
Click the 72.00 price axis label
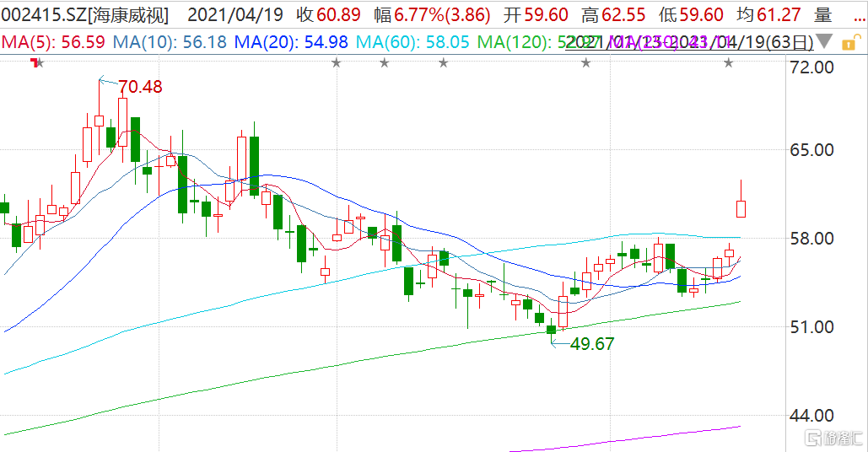[812, 67]
